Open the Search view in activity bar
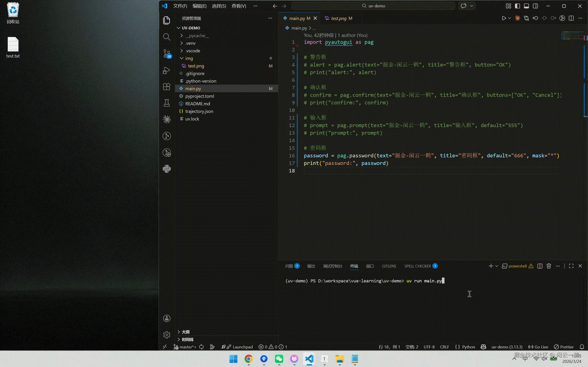This screenshot has height=367, width=588. [167, 37]
